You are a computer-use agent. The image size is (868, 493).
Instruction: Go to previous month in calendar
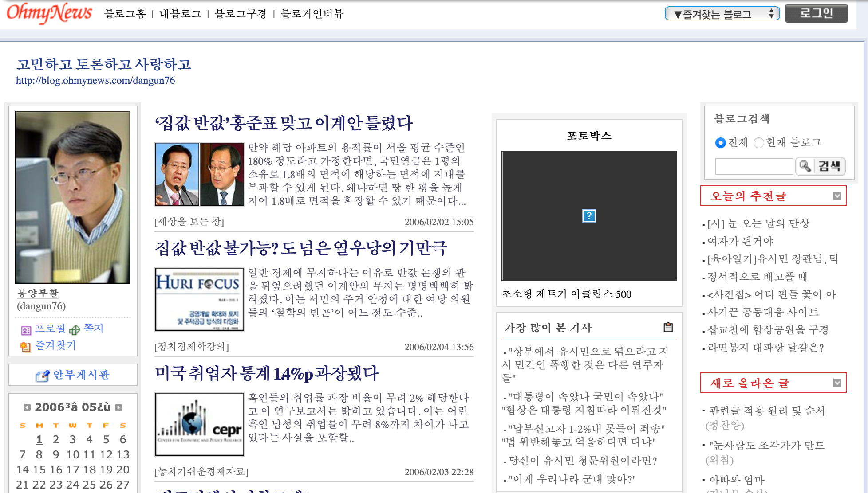coord(27,407)
